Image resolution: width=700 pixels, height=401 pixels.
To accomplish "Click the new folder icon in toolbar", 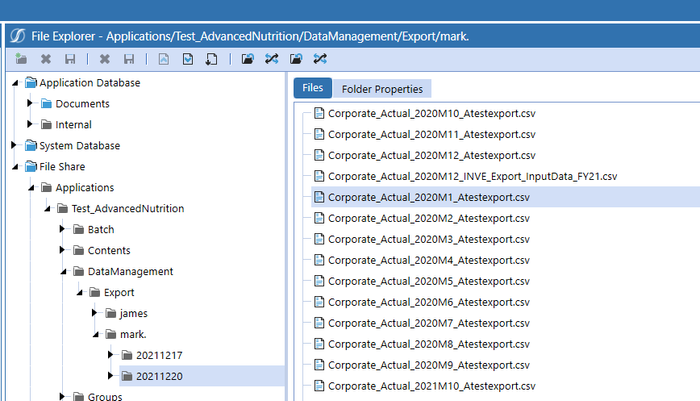I will pos(21,59).
